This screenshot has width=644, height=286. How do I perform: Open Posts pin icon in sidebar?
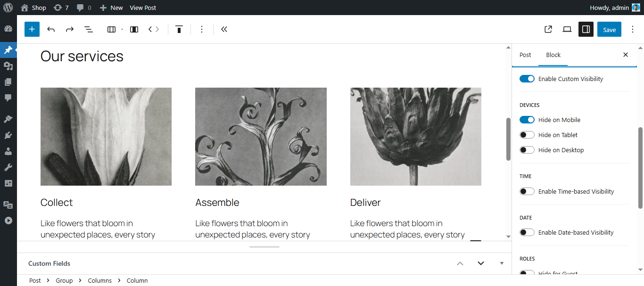point(8,50)
